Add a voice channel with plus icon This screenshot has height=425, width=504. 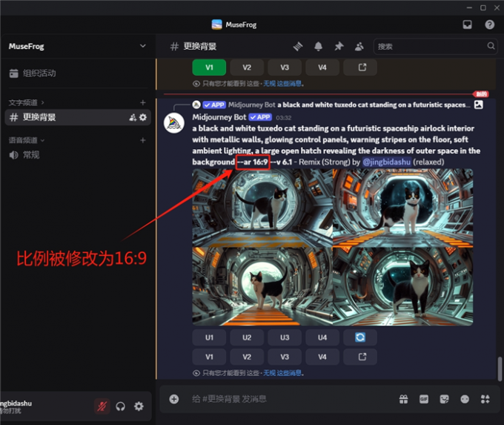tap(143, 140)
